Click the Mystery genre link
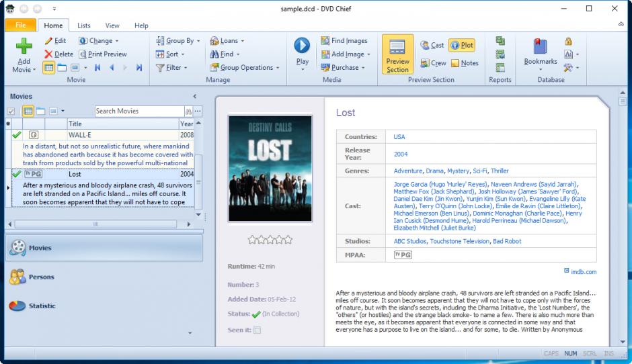The height and width of the screenshot is (364, 632). pos(458,171)
